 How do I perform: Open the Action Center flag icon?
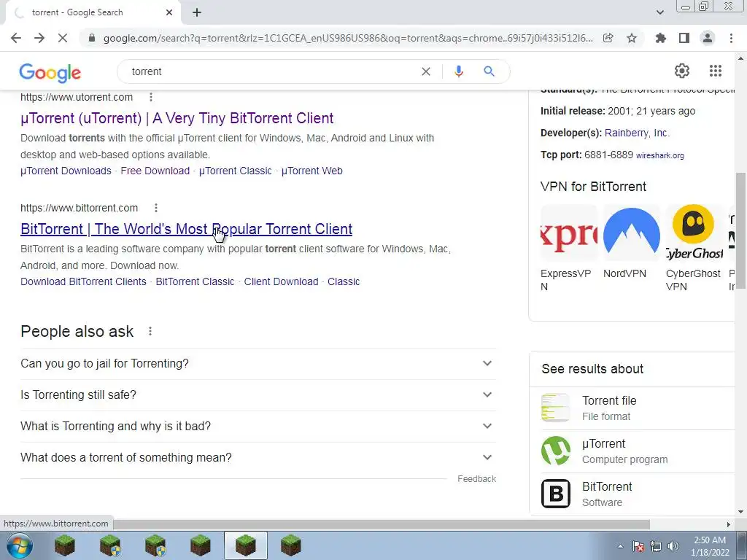638,546
